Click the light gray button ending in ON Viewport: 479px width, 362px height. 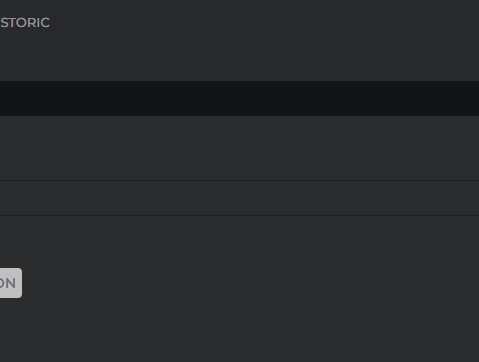[x=11, y=283]
